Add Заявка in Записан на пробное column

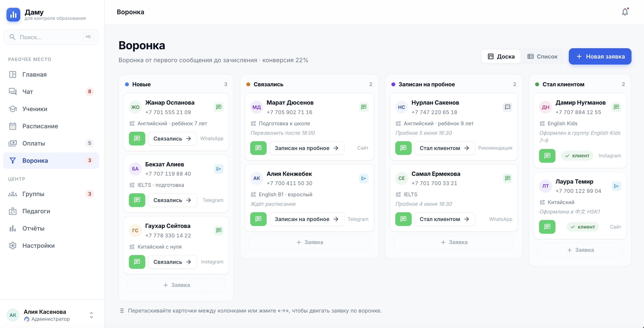pos(454,242)
